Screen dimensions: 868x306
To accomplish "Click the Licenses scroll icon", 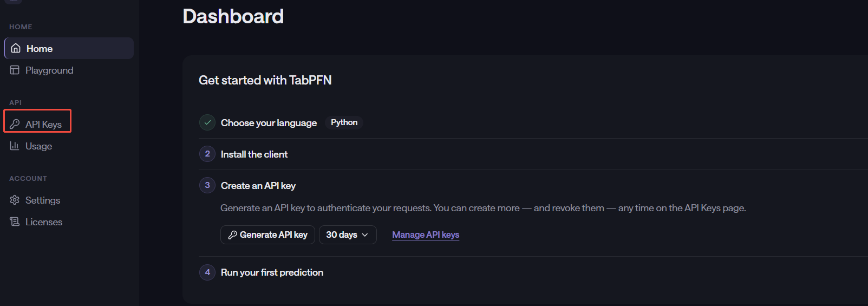I will tap(15, 222).
